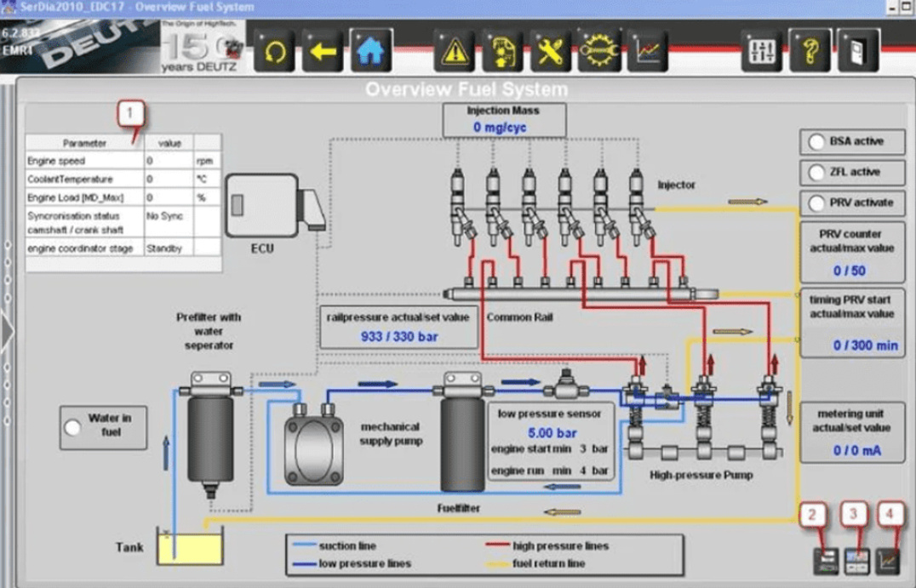Image resolution: width=916 pixels, height=588 pixels.
Task: Click the Injection Mass display box
Action: (502, 117)
